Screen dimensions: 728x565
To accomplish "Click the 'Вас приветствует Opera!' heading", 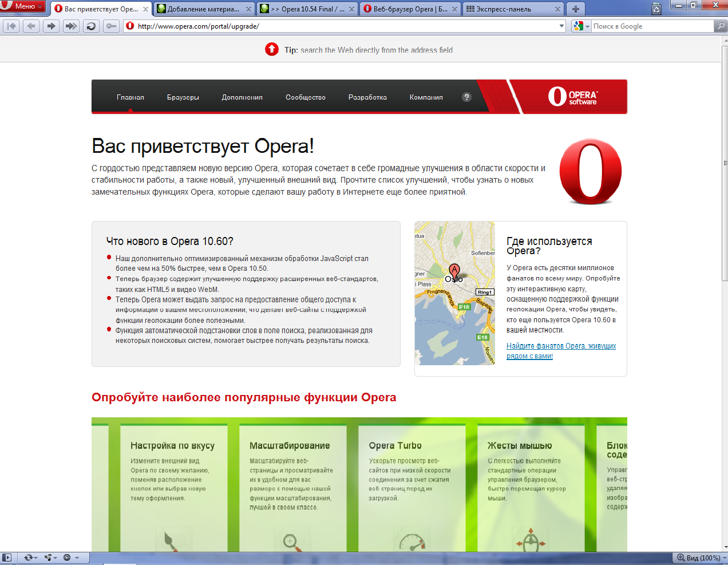I will pyautogui.click(x=203, y=146).
